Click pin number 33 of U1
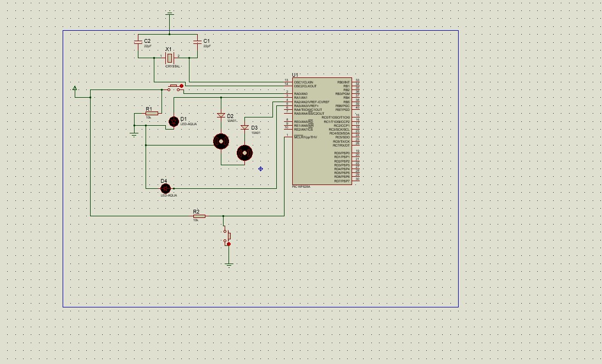 tap(358, 81)
